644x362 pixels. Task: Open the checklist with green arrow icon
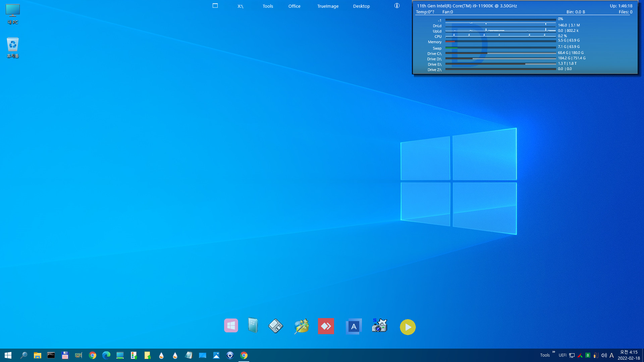[134, 355]
